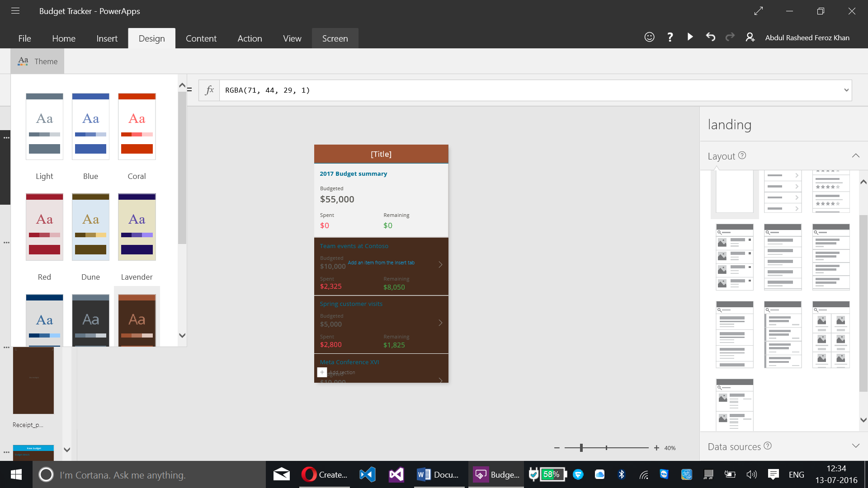Open the Bluetooth tray icon
Screen dimensions: 868x488
pos(621,474)
